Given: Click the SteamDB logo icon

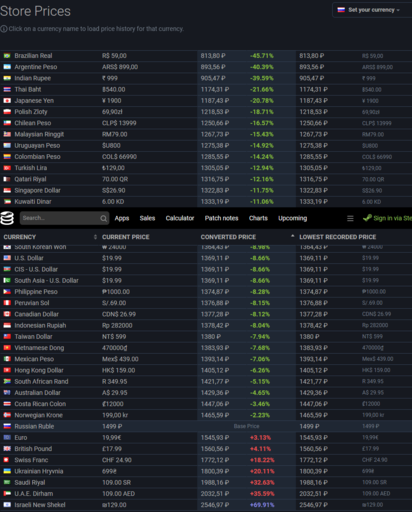Looking at the screenshot, I should point(7,218).
